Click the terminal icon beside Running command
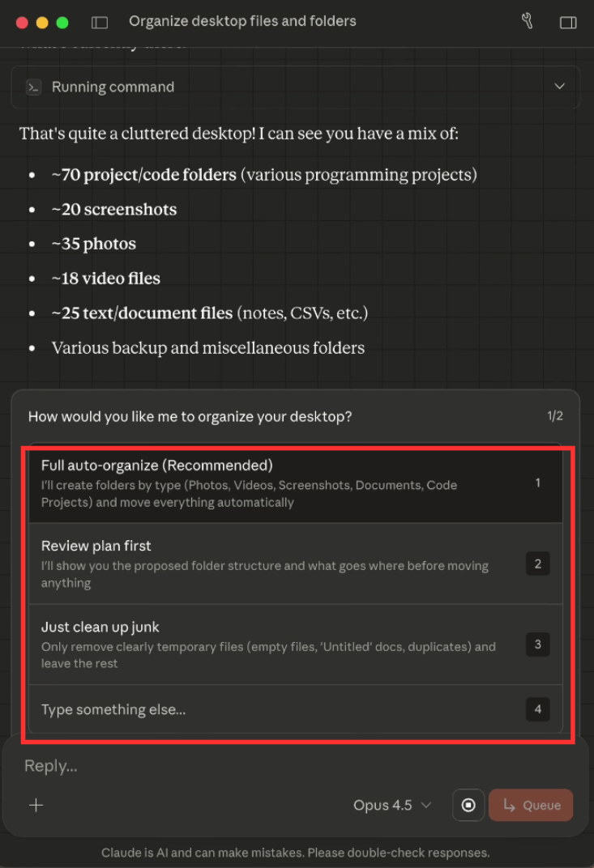 (33, 87)
